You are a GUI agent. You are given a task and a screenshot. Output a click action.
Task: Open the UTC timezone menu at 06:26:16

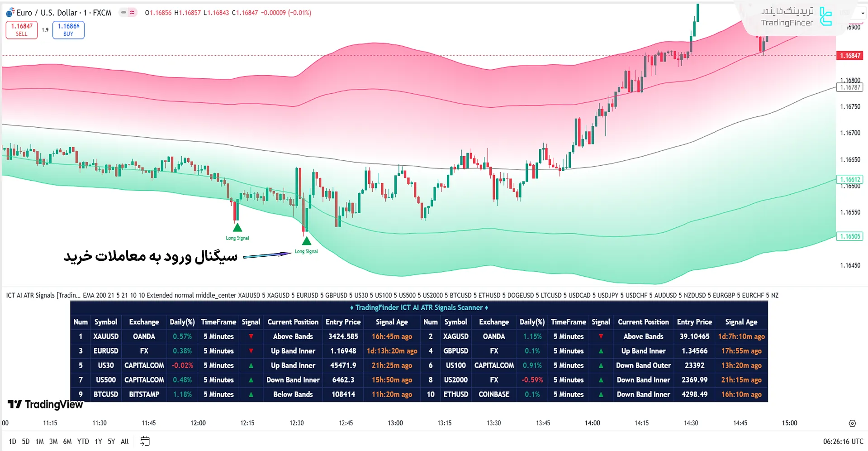pyautogui.click(x=843, y=441)
